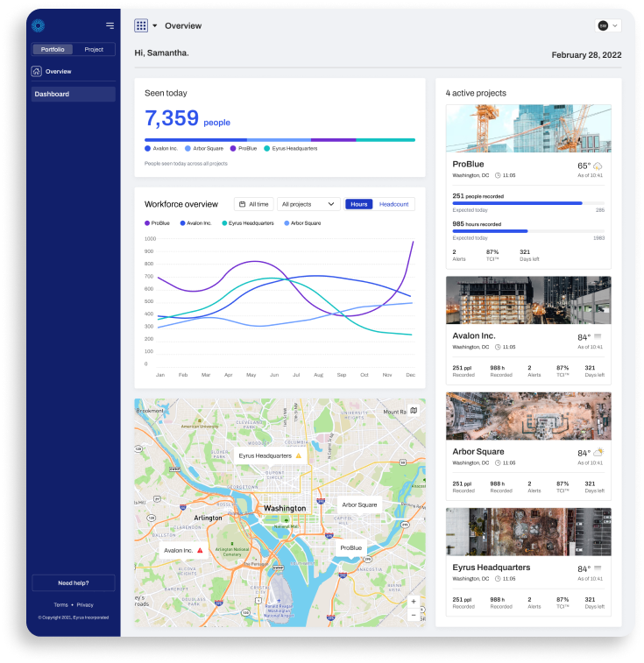
Task: Click the Eyrus logo icon in sidebar
Action: coord(38,25)
